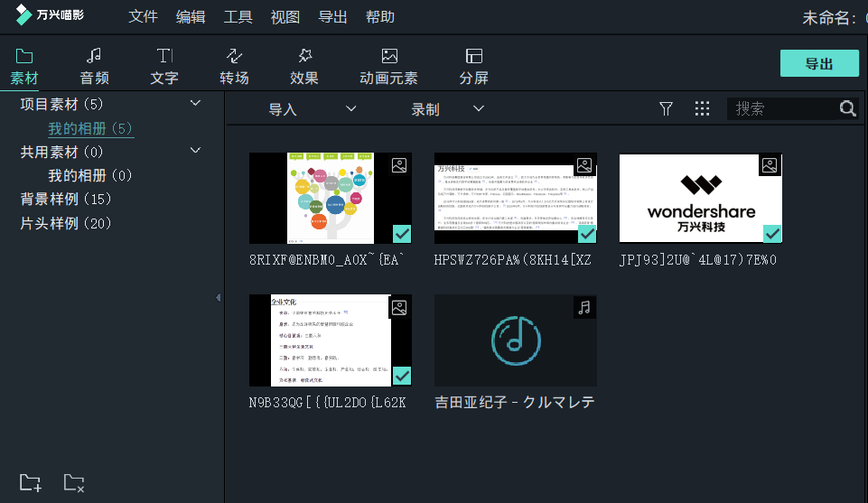Click file name 8RIXF@ENBMO_AOX~{EA`

coord(327,260)
